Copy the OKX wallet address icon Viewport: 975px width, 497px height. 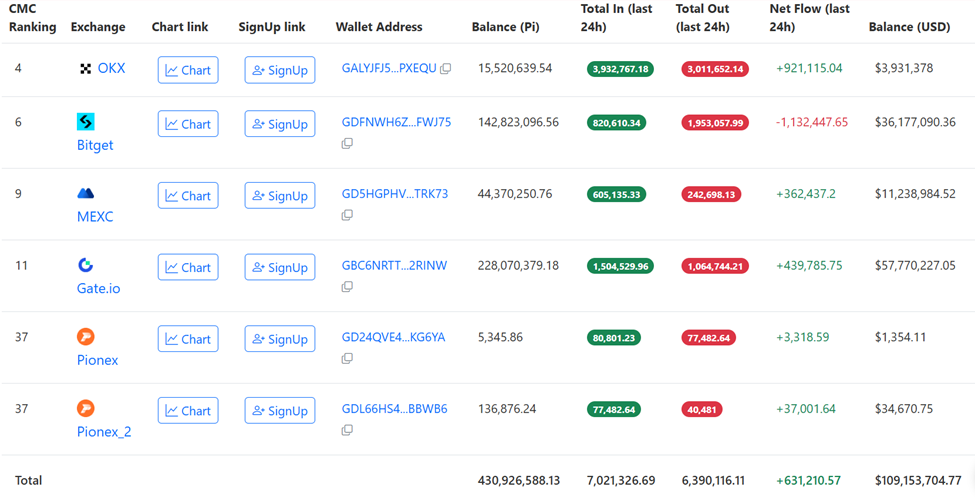click(446, 69)
